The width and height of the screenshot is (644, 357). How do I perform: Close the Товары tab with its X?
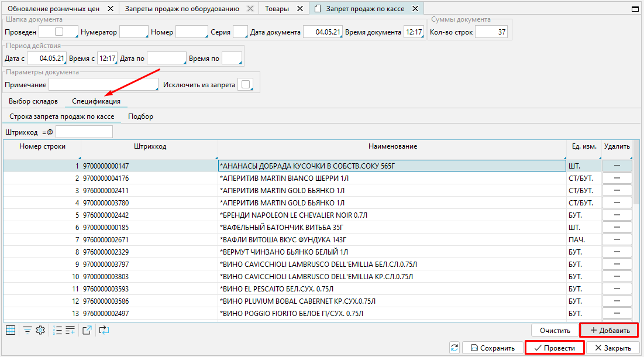[x=300, y=9]
